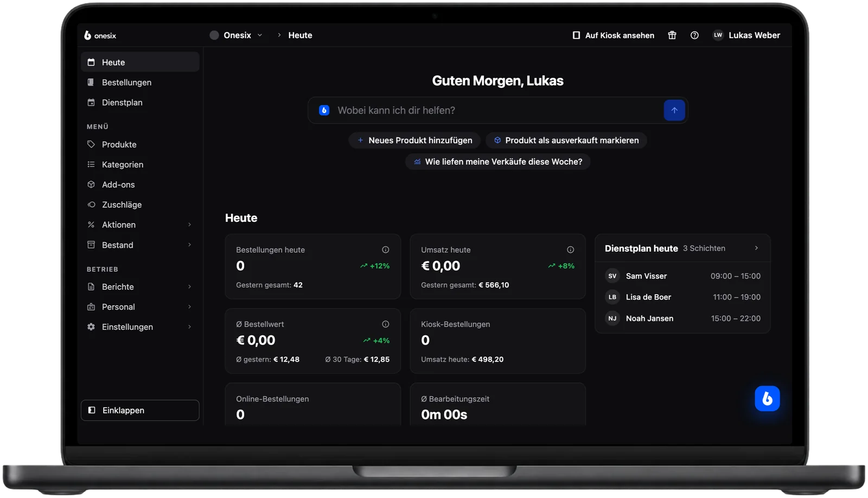This screenshot has width=868, height=498.
Task: Open the Onesix location dropdown
Action: pos(236,35)
